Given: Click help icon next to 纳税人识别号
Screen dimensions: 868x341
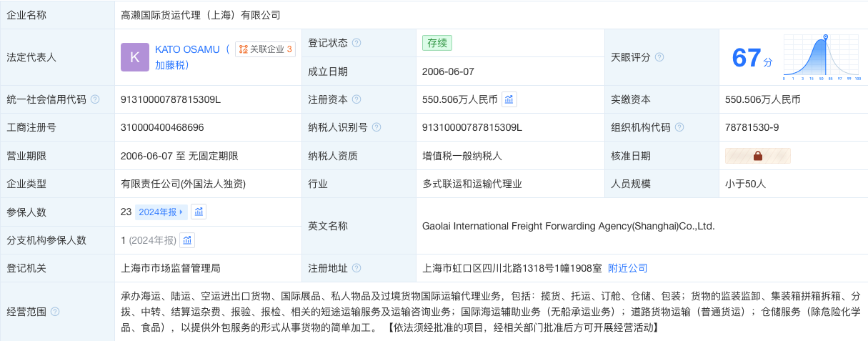Looking at the screenshot, I should pyautogui.click(x=376, y=127).
